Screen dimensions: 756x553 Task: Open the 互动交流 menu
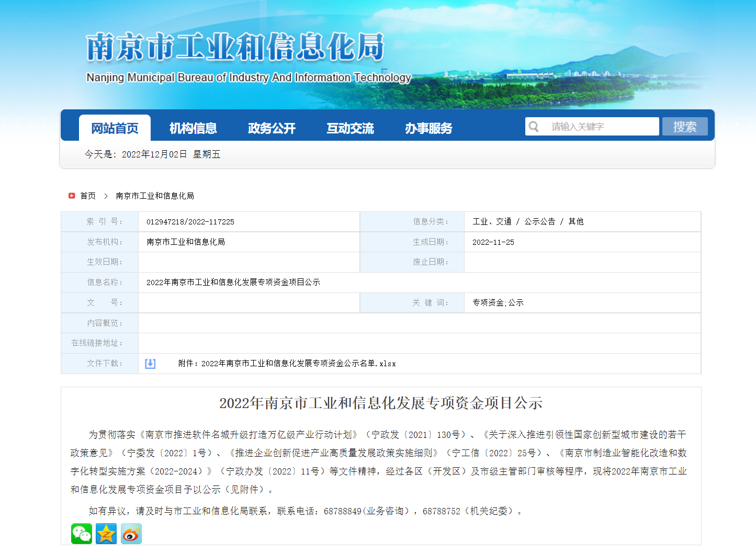[x=350, y=128]
